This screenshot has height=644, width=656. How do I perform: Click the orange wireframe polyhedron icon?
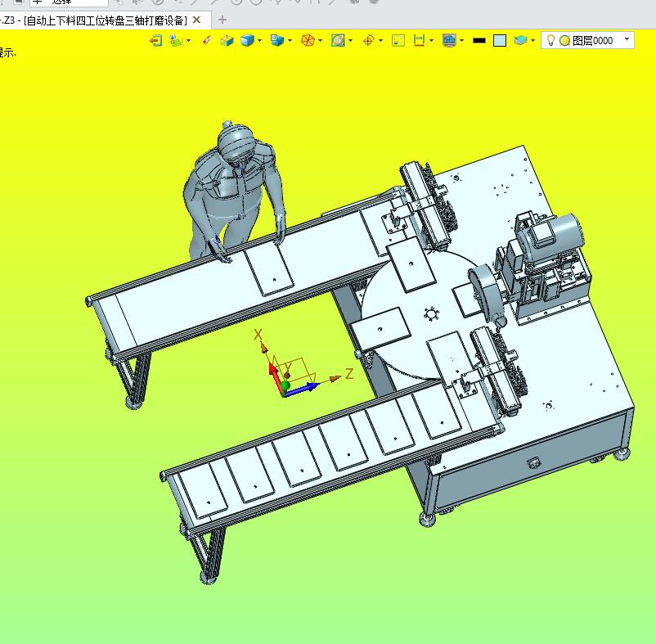(x=308, y=41)
